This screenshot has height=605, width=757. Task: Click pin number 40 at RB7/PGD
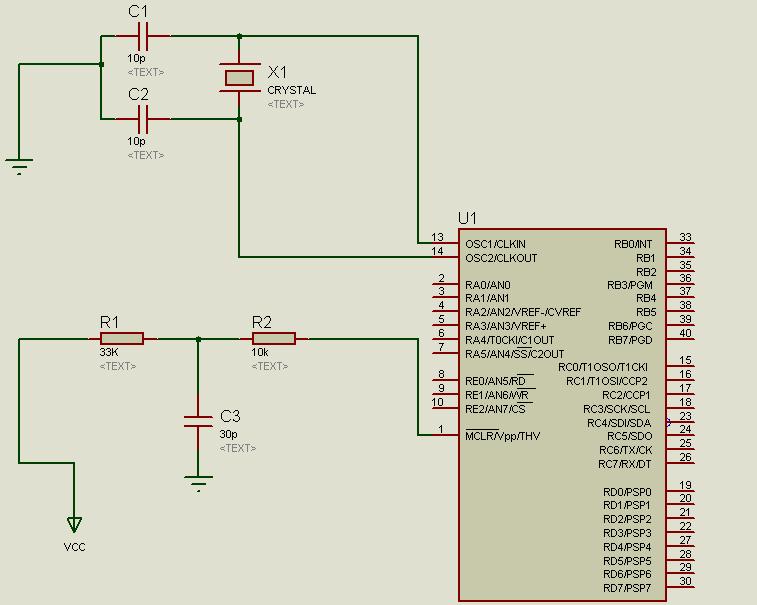click(686, 333)
